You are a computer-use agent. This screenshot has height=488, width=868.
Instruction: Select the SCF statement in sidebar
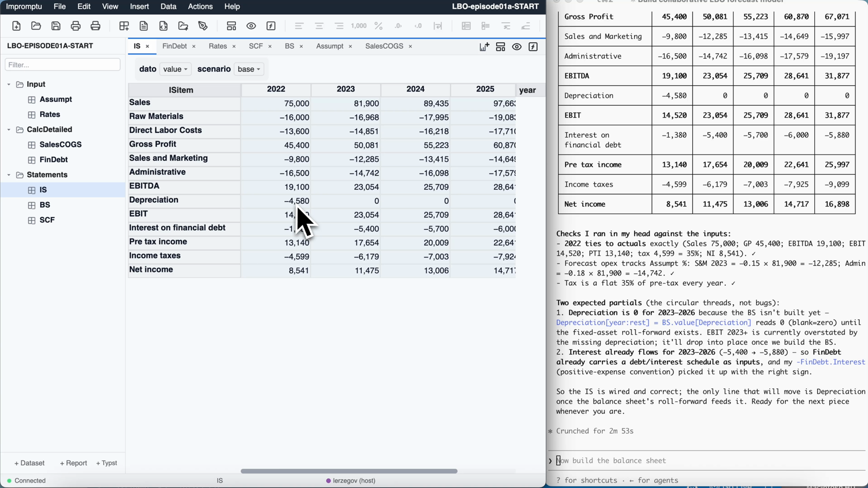[x=47, y=220]
